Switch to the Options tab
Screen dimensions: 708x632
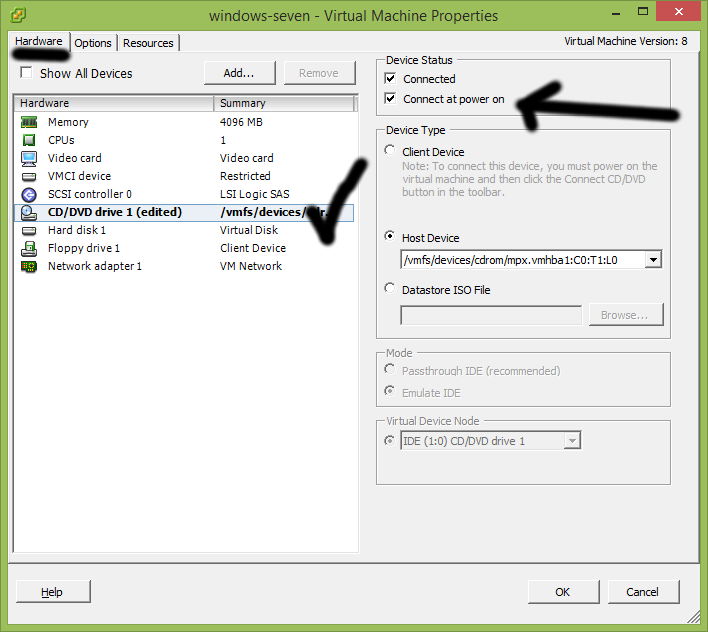93,43
